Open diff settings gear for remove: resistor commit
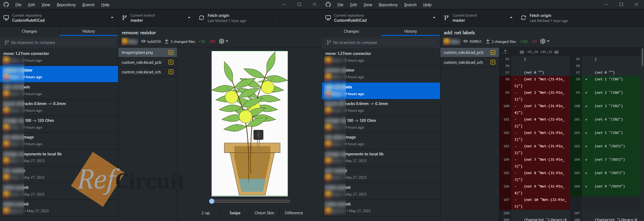 coord(223,41)
